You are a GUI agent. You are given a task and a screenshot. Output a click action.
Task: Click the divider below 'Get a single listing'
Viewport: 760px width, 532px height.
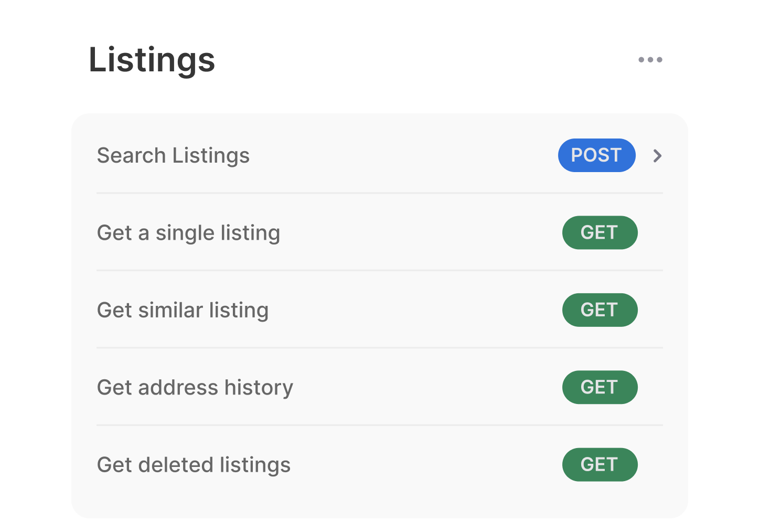380,271
